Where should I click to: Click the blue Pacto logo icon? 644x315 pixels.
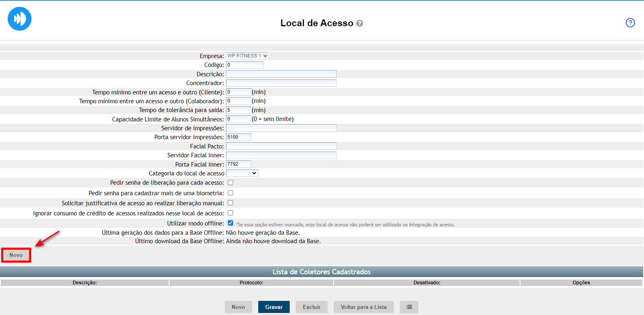click(x=19, y=19)
